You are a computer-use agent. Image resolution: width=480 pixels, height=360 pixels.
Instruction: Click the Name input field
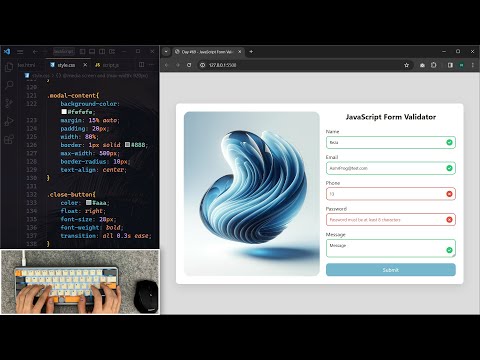(x=391, y=142)
